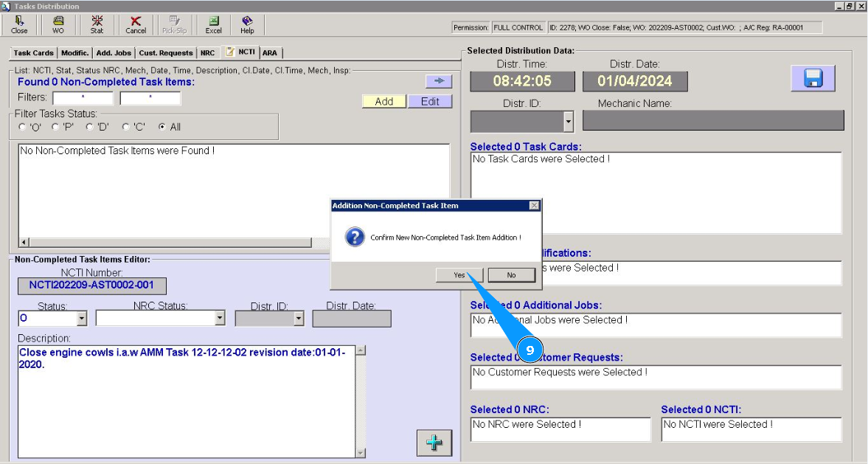Select the 'C' status filter radio
868x464 pixels.
click(x=126, y=127)
